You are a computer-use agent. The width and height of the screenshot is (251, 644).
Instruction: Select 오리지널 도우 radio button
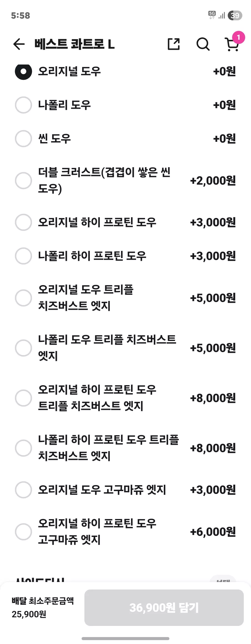23,71
